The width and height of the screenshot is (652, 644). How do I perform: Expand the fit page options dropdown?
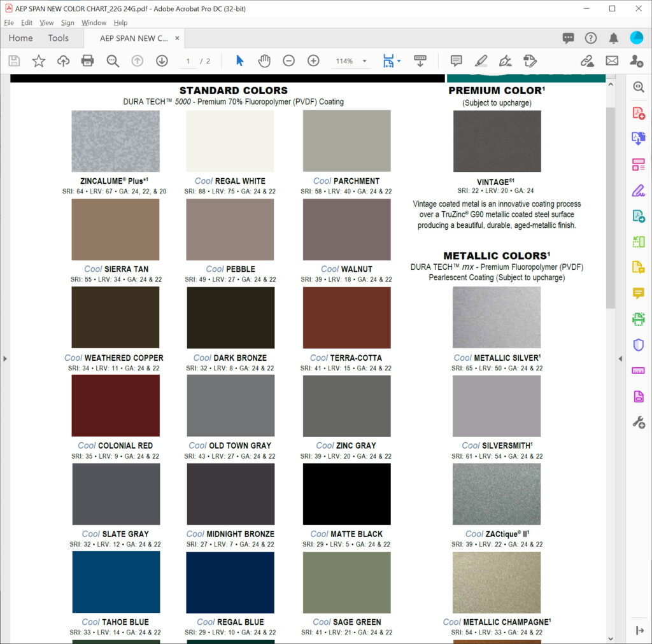(x=399, y=61)
